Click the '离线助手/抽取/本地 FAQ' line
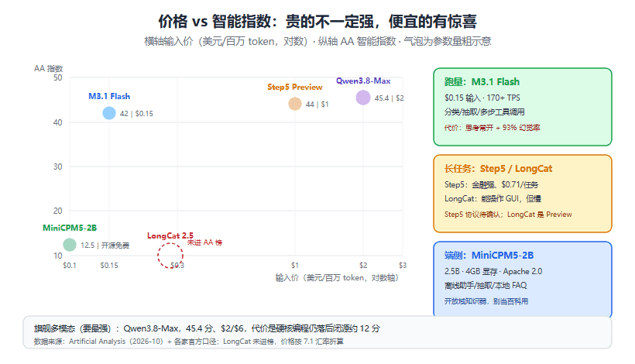The width and height of the screenshot is (635, 364). pyautogui.click(x=486, y=286)
